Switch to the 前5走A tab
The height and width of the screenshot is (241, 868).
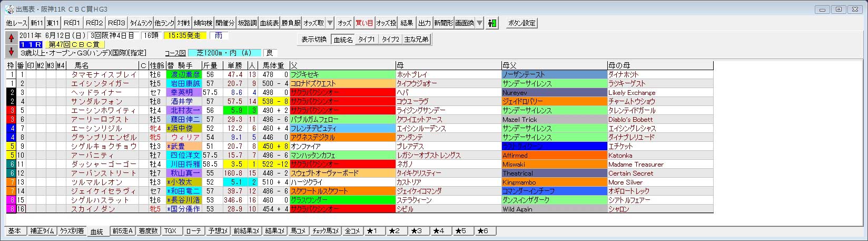[x=123, y=232]
